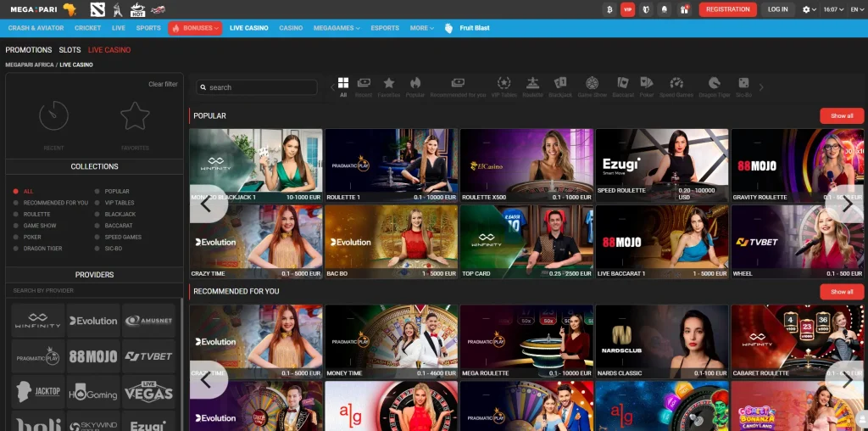868x431 pixels.
Task: Click the Dragon Tiger category icon
Action: point(714,85)
